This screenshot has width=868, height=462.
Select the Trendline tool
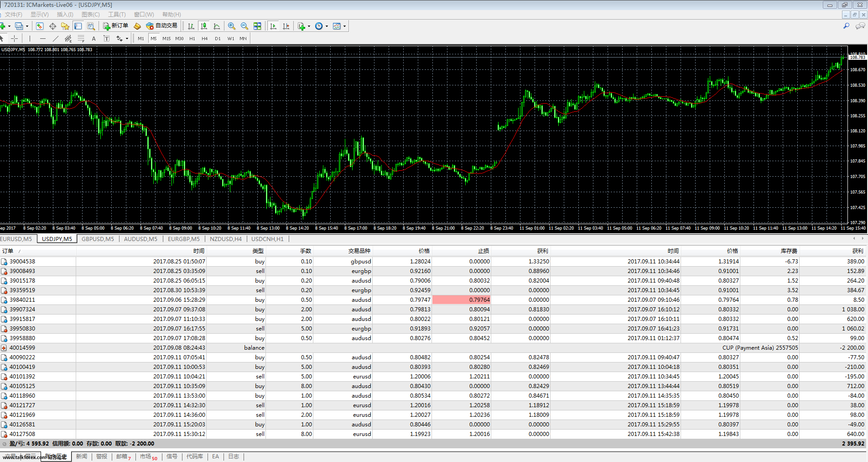click(56, 38)
